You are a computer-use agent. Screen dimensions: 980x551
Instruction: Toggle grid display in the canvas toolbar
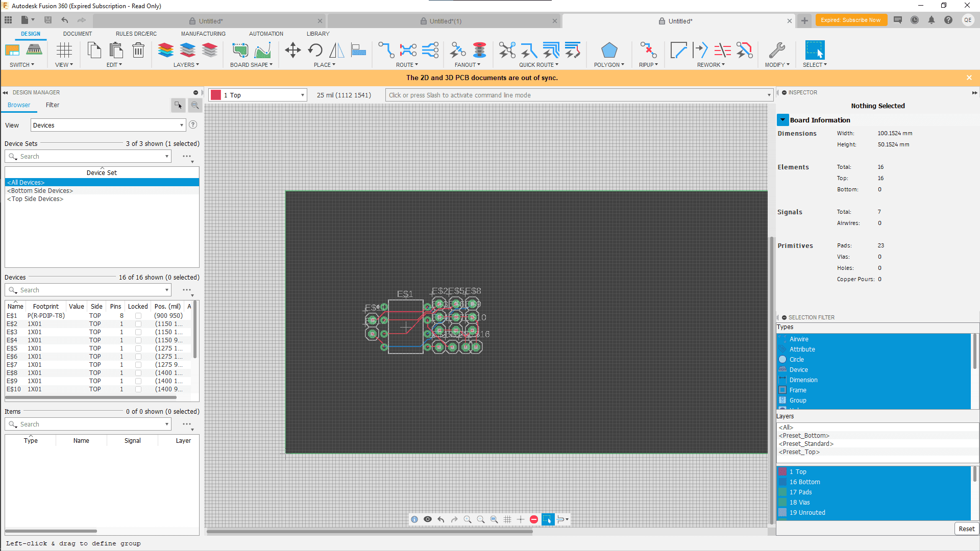point(507,519)
